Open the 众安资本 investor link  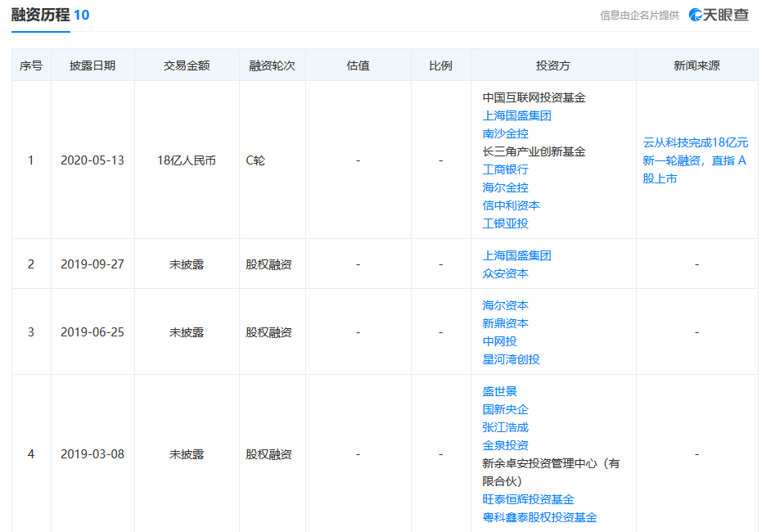[x=506, y=273]
